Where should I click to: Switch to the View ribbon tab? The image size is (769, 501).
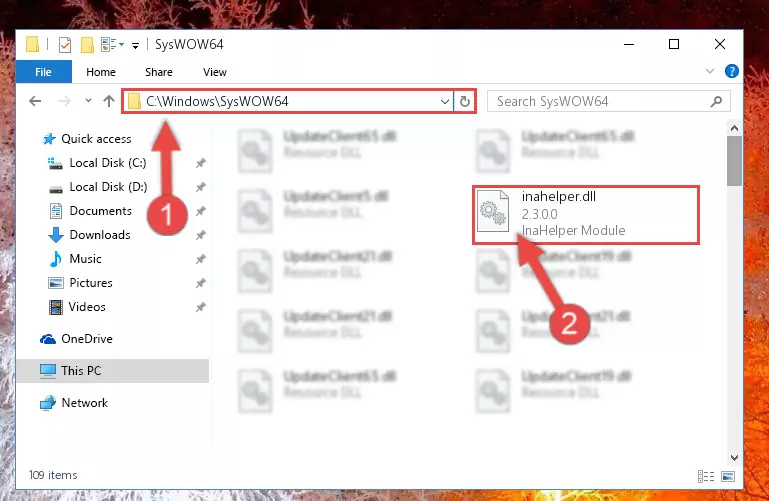coord(215,72)
